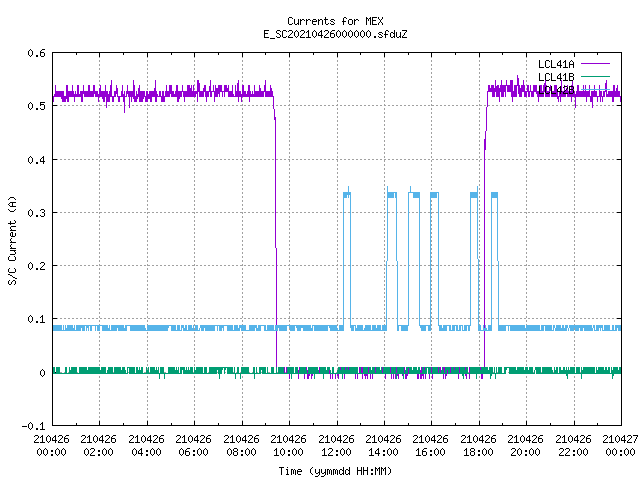Click the x-axis tick label 10:00

288,452
